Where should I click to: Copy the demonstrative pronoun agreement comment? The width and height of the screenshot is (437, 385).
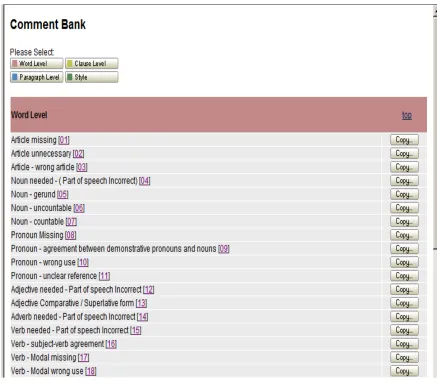tap(404, 249)
